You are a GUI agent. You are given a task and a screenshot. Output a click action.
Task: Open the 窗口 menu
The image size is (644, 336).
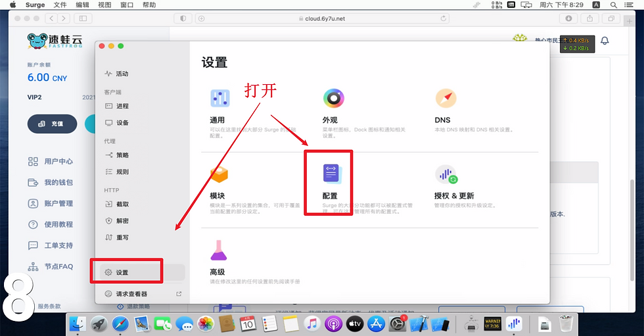coord(127,5)
